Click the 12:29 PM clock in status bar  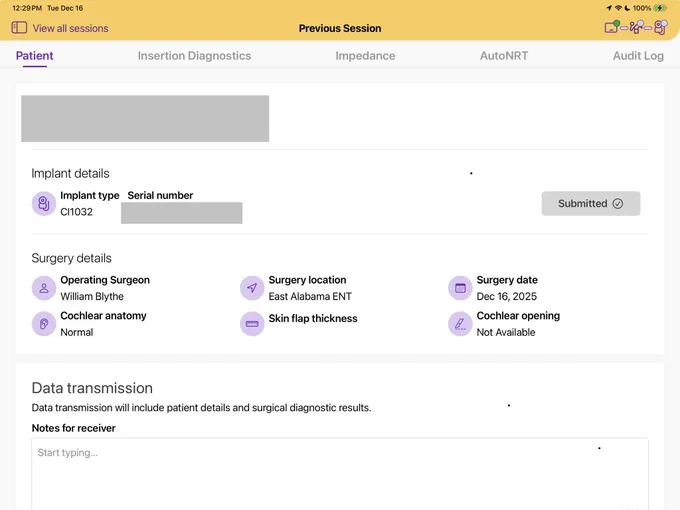(x=27, y=8)
